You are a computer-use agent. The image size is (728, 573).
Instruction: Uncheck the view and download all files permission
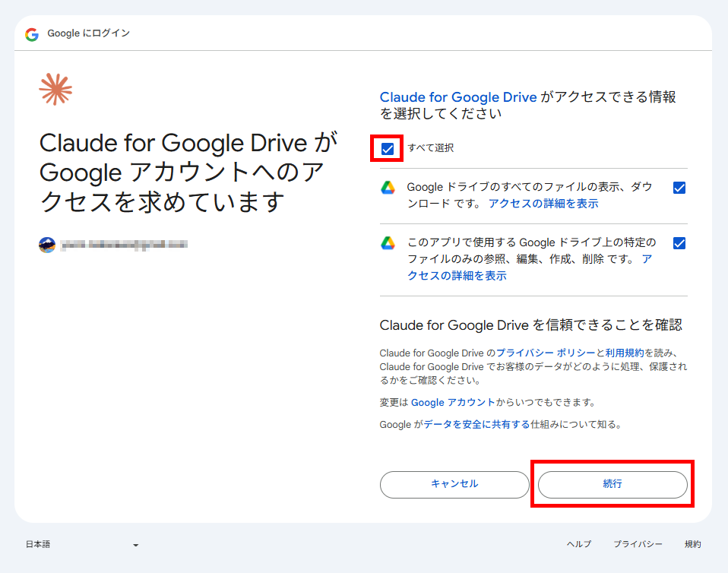click(679, 188)
